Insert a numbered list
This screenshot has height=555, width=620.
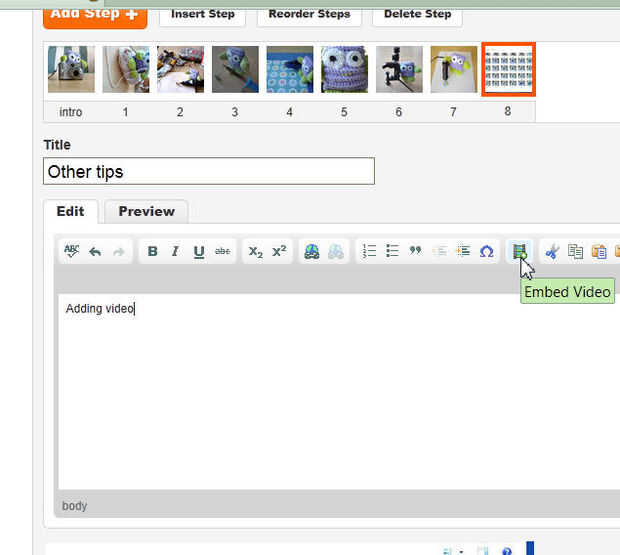click(369, 251)
